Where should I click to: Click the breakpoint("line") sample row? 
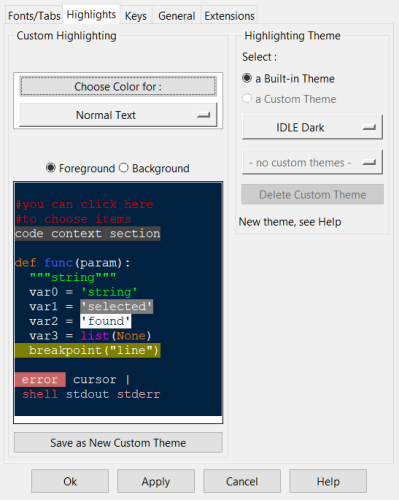[x=88, y=350]
